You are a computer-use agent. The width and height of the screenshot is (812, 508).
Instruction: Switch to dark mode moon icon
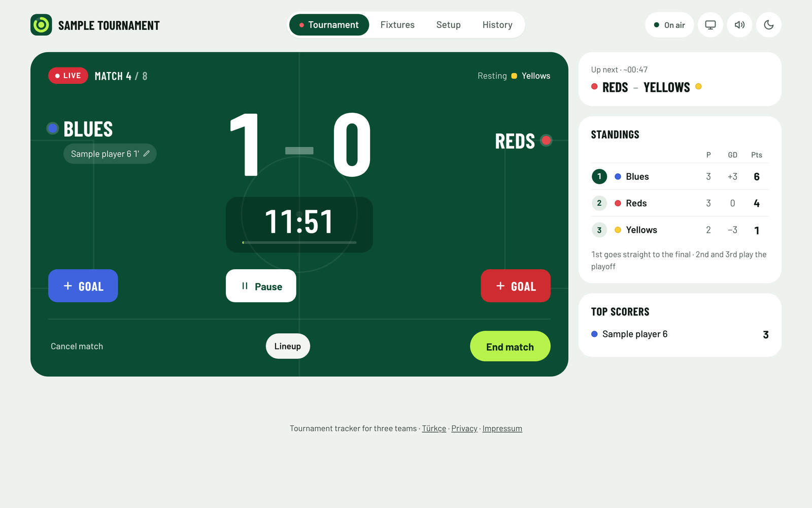769,25
